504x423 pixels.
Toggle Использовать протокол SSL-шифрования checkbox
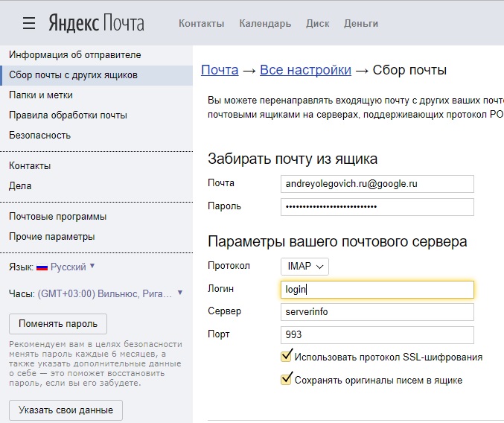click(x=286, y=356)
